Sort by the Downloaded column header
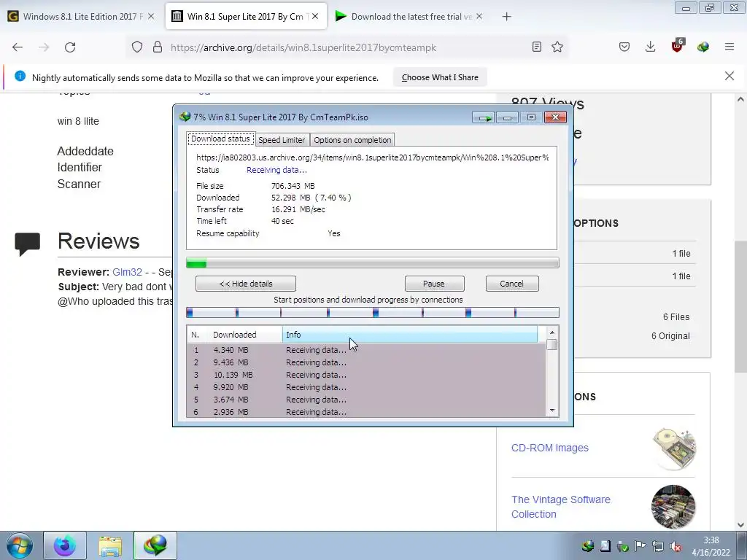Screen dimensions: 747x560 245,335
